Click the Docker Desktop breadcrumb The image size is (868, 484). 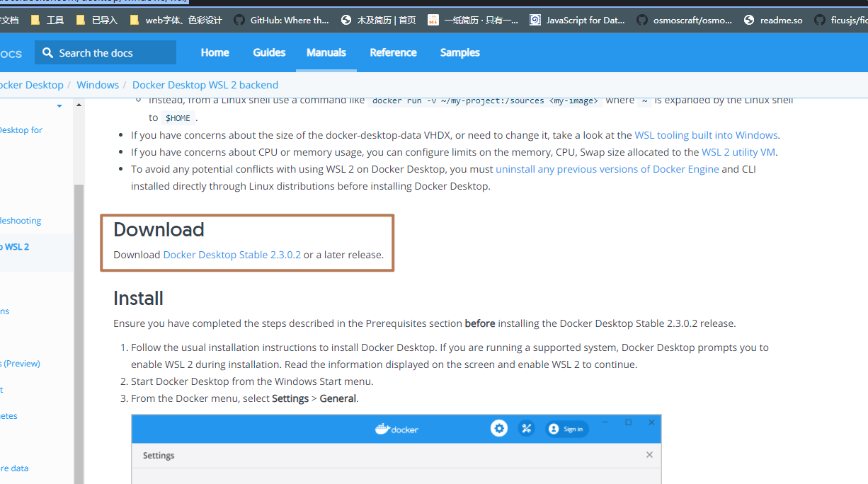point(30,85)
